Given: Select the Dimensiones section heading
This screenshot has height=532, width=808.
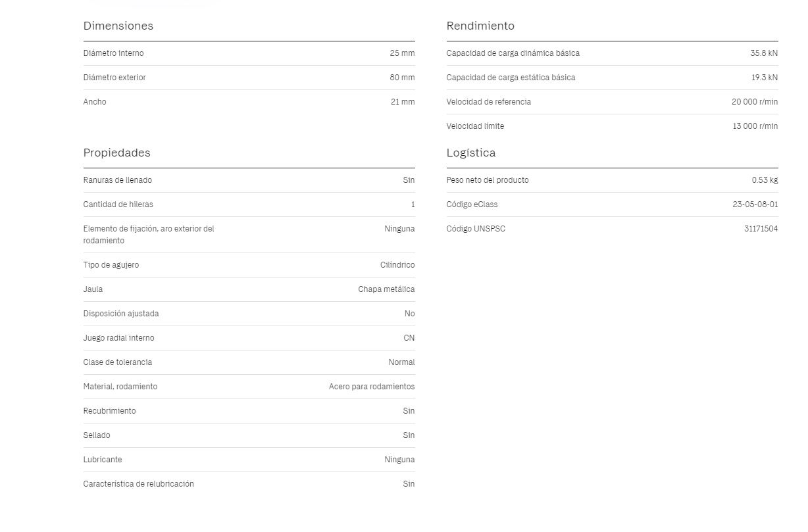Looking at the screenshot, I should tap(118, 26).
